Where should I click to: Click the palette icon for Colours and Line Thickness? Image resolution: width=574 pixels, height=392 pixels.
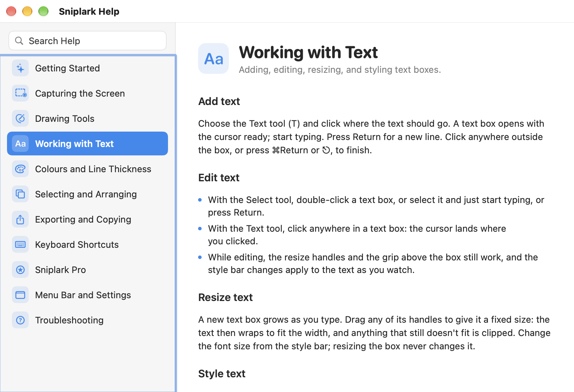point(20,169)
